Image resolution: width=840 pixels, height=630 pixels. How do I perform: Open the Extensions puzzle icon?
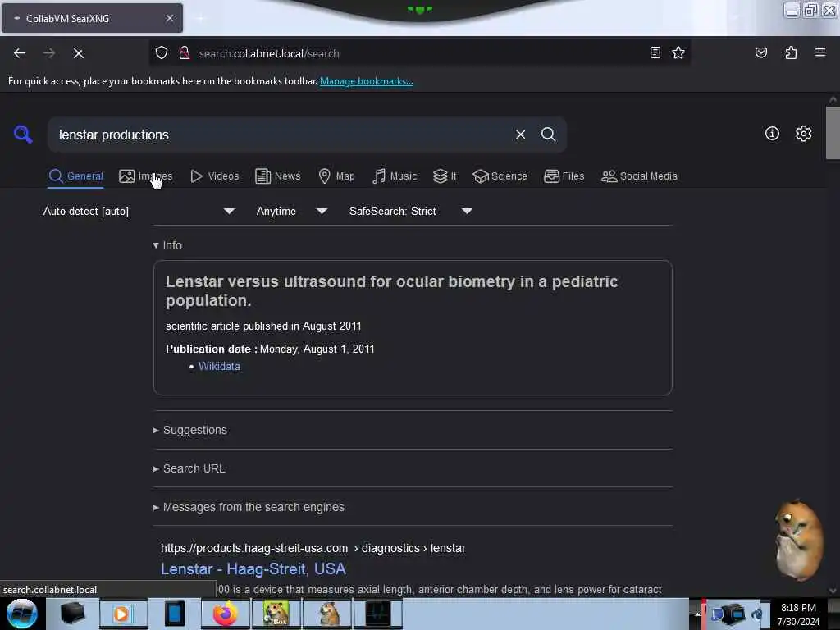[791, 52]
